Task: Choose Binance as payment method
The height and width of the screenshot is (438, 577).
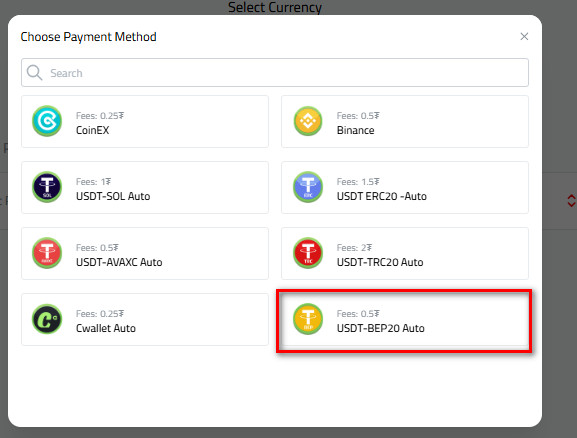Action: click(405, 121)
